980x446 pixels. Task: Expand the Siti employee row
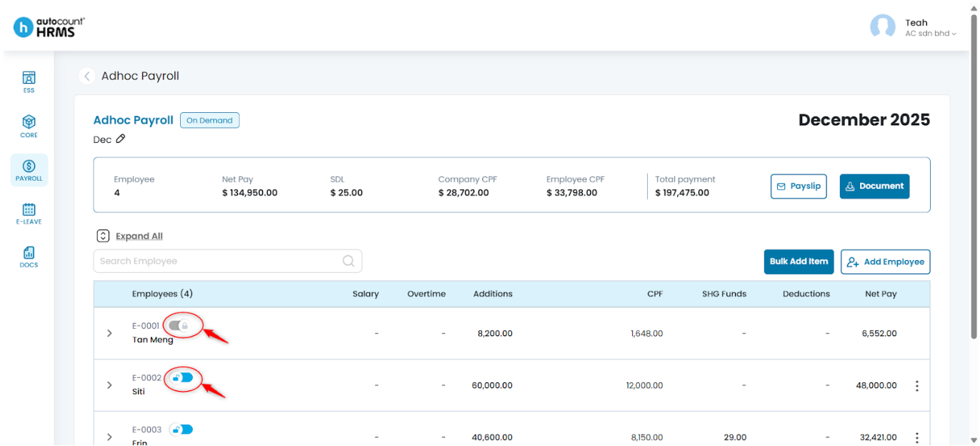click(109, 385)
